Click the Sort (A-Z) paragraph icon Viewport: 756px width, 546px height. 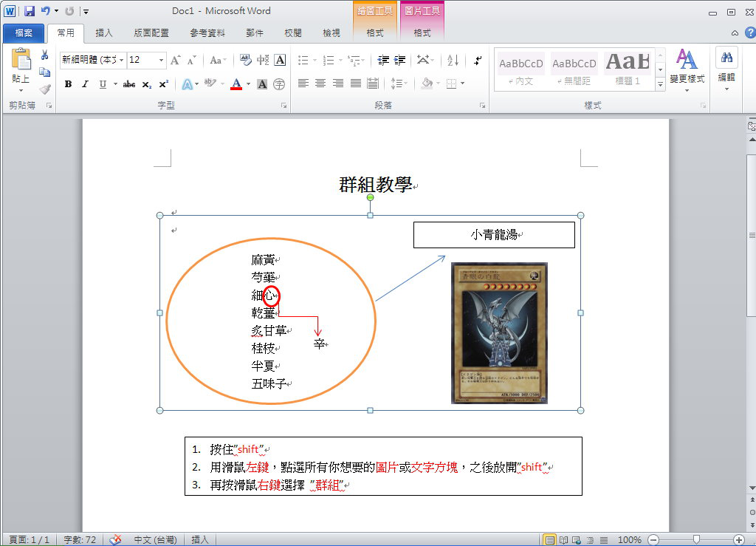coord(453,61)
